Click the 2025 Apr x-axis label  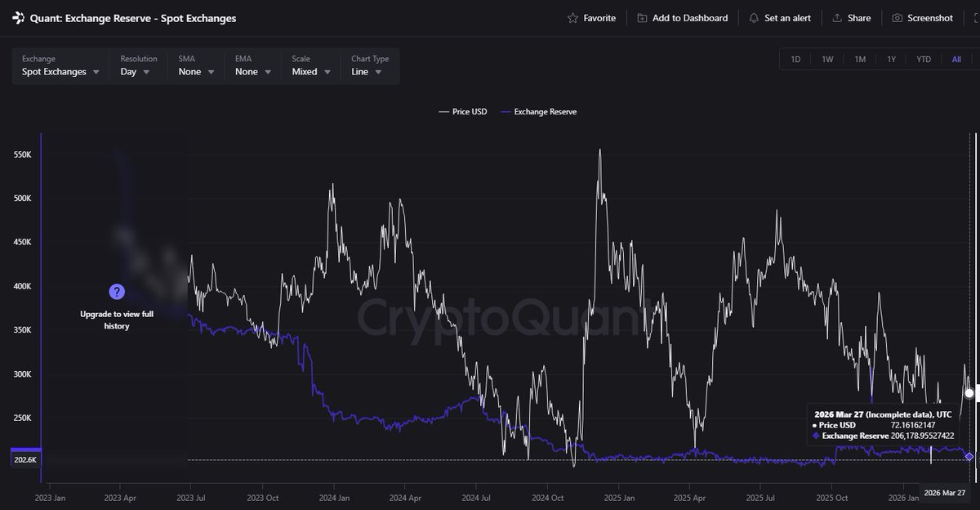(x=688, y=497)
